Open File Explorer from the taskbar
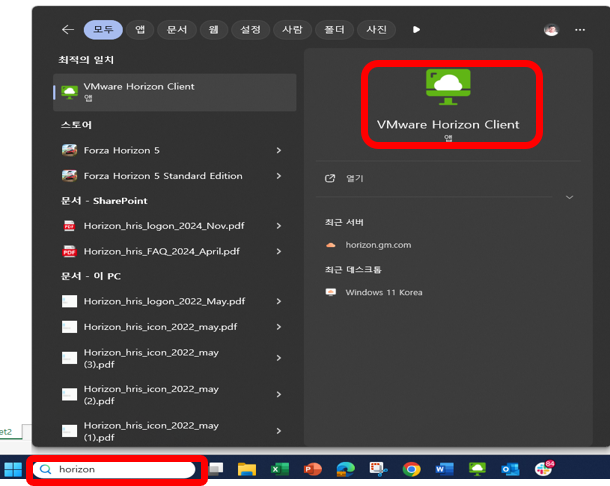 pos(247,469)
